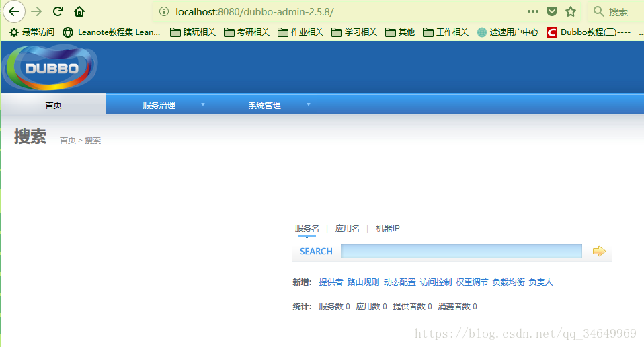Image resolution: width=644 pixels, height=347 pixels.
Task: Click the address bar URL
Action: click(255, 12)
